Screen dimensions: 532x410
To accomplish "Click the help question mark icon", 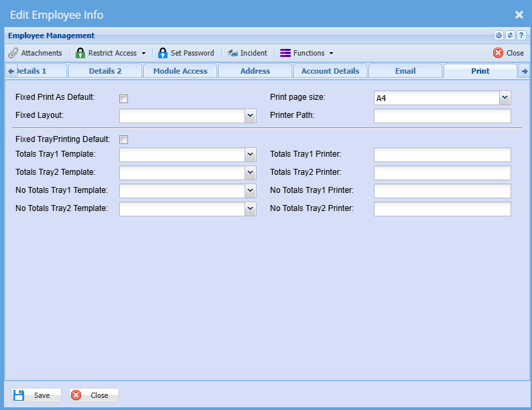I will (521, 36).
